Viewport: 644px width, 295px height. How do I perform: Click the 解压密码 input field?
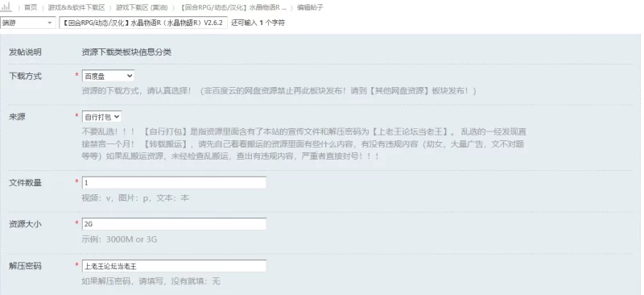click(174, 266)
